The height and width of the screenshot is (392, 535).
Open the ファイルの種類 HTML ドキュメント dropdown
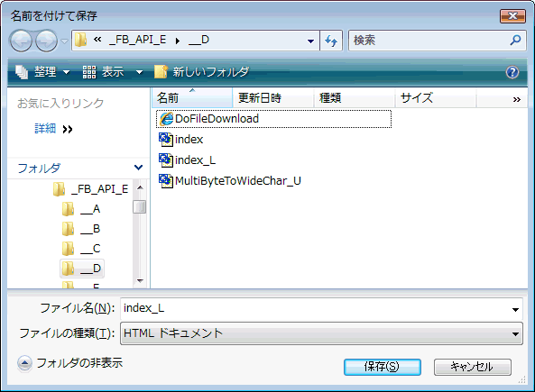coord(321,333)
